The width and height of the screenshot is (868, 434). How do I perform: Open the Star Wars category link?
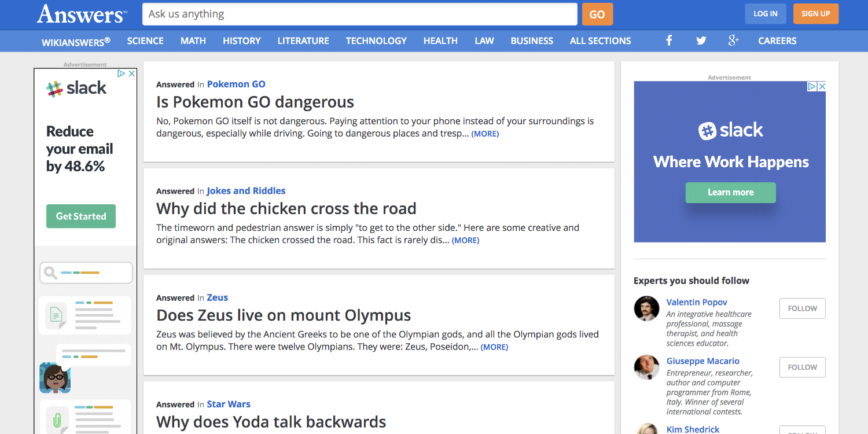pyautogui.click(x=229, y=404)
